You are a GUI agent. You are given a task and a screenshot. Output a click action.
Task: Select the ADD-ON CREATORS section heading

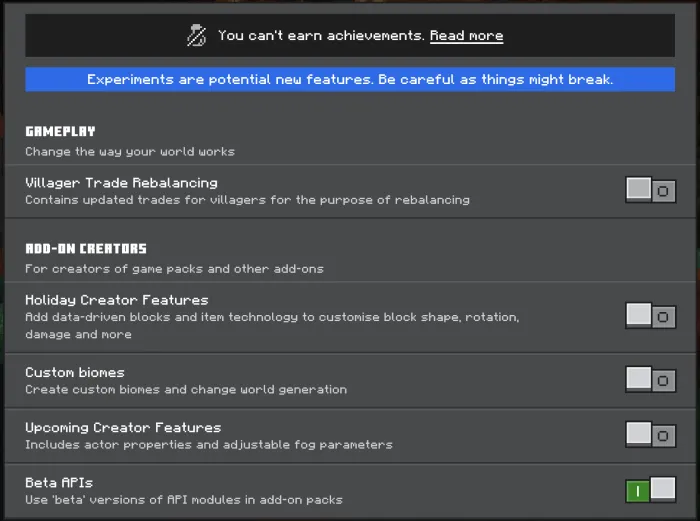(x=86, y=248)
